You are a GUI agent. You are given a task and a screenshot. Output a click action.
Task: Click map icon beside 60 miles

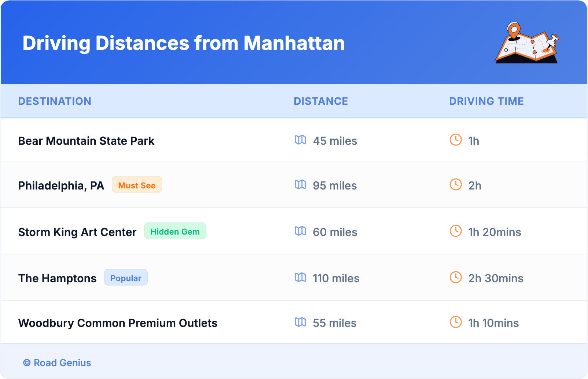(300, 231)
